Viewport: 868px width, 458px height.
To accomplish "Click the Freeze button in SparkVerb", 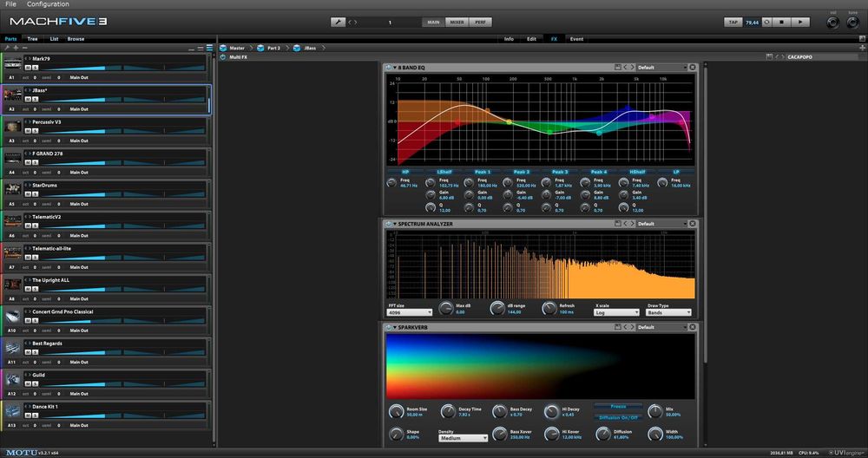I will (618, 407).
